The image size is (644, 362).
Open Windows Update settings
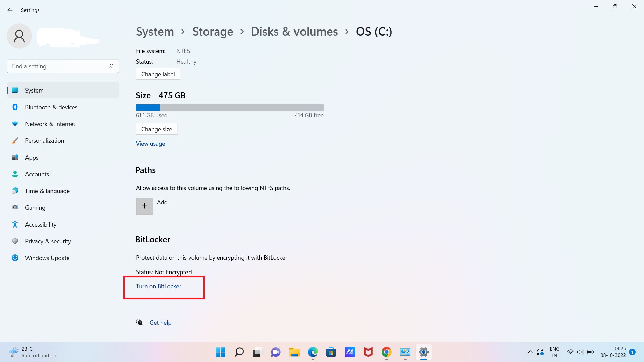47,258
